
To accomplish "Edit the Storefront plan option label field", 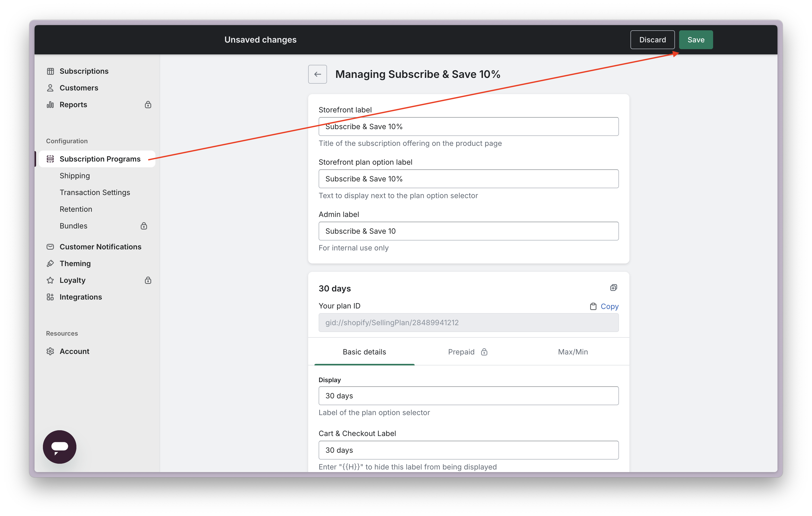I will (468, 179).
